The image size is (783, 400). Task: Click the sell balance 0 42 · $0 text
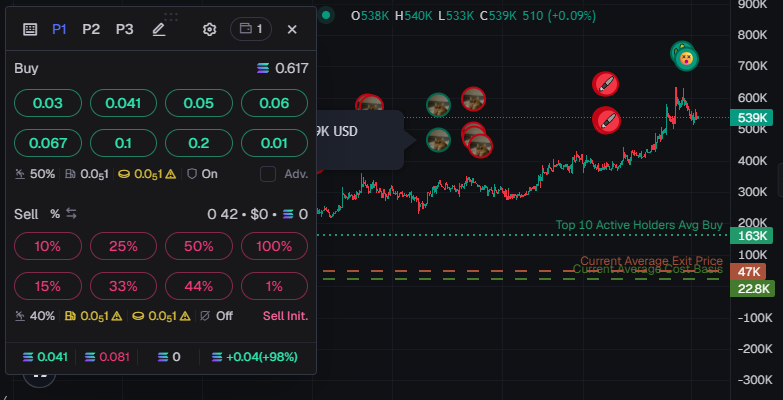tap(258, 214)
